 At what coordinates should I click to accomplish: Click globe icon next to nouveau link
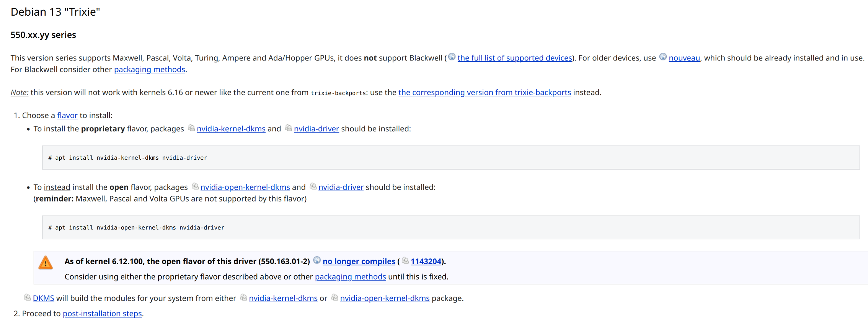tap(663, 57)
